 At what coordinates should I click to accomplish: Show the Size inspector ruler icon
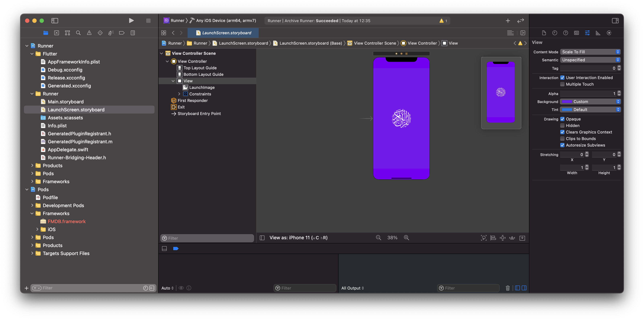point(598,33)
